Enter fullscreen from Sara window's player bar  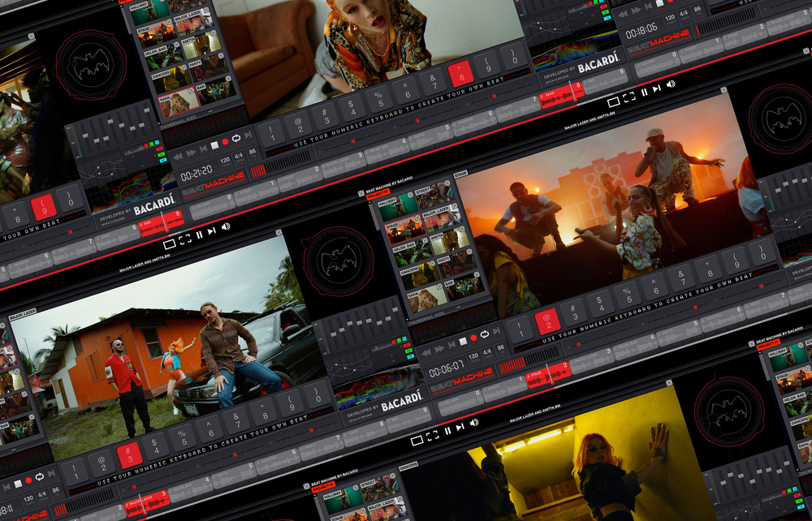[629, 97]
